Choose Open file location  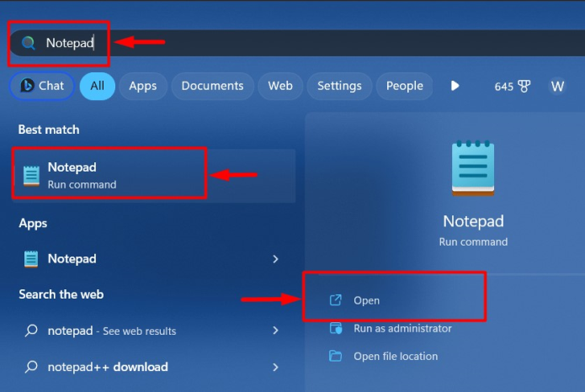(x=396, y=357)
